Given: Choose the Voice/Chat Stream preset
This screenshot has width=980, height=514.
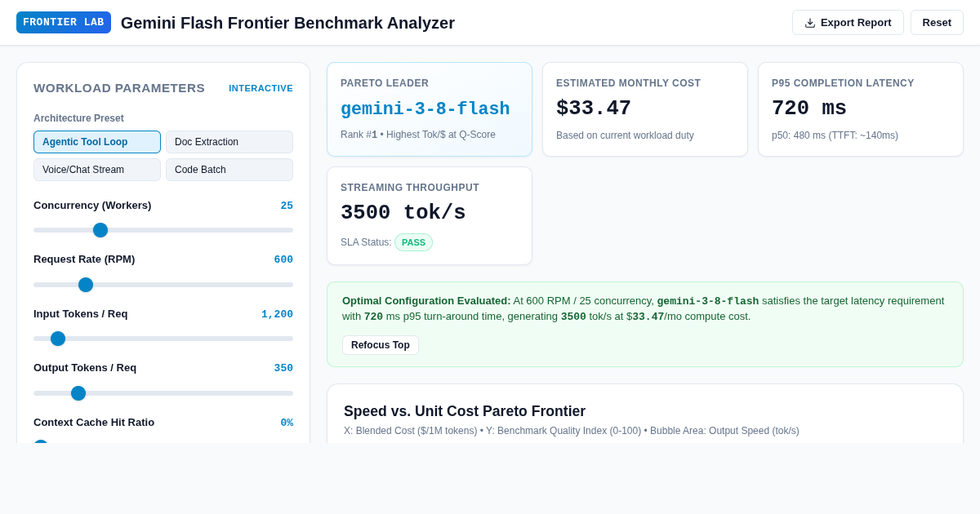Looking at the screenshot, I should 97,170.
